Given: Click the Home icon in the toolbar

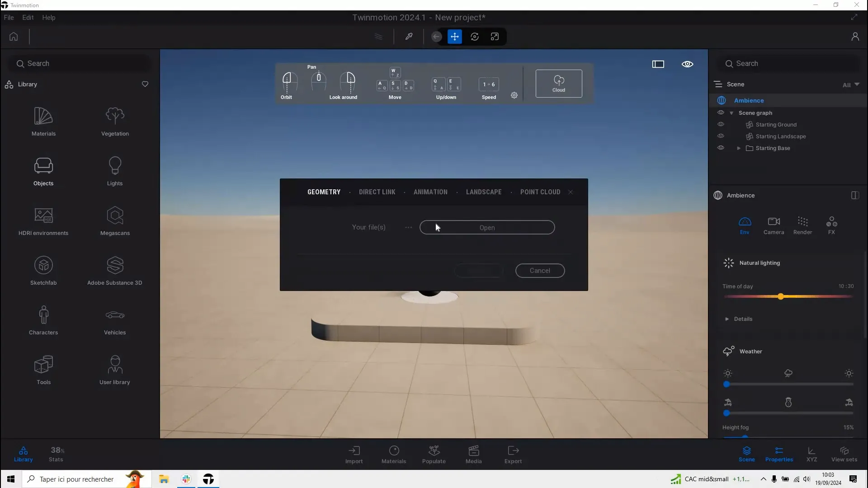Looking at the screenshot, I should click(x=14, y=37).
